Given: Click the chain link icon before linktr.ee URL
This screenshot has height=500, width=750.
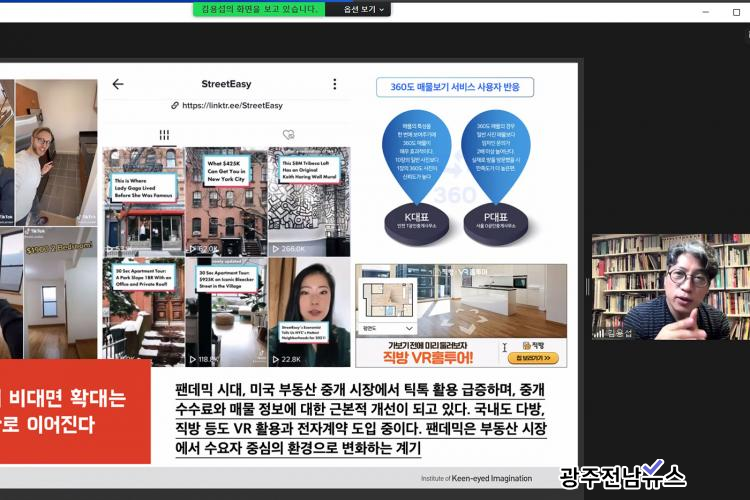Looking at the screenshot, I should click(173, 105).
